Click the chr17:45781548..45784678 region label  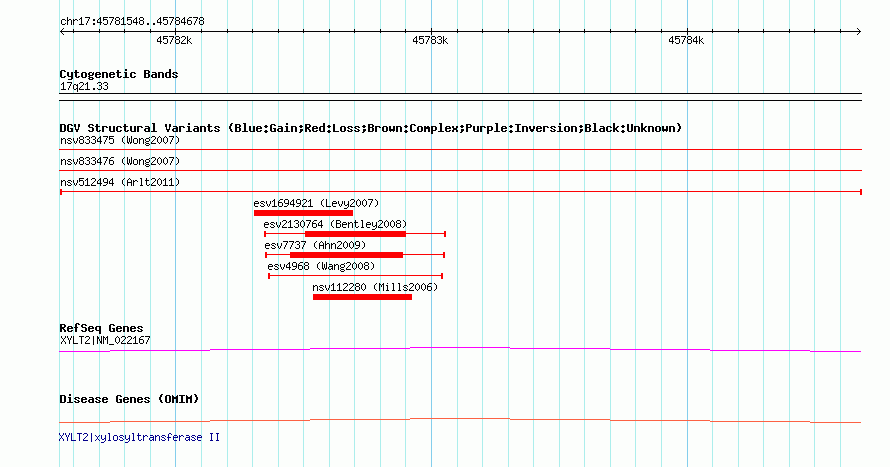coord(132,22)
